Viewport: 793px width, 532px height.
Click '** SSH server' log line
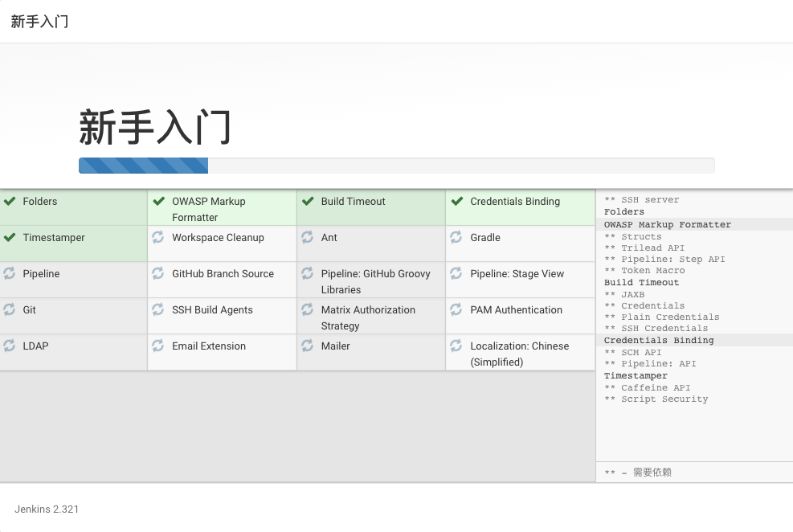[x=642, y=200]
